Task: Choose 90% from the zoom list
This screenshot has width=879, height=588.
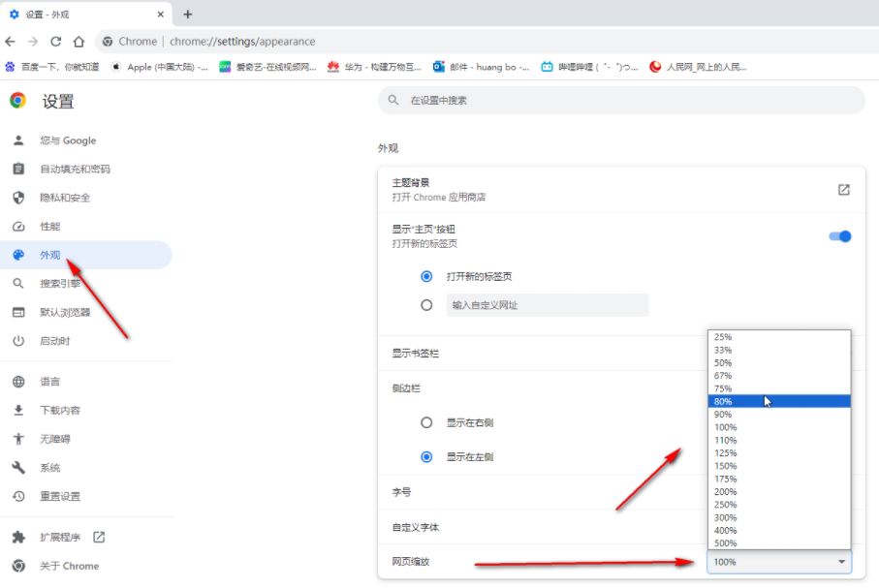Action: pos(779,415)
